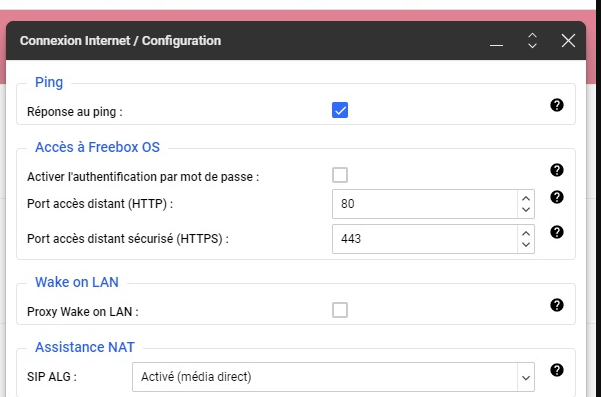
Task: Click the HTTP port field showing 80
Action: [x=425, y=204]
